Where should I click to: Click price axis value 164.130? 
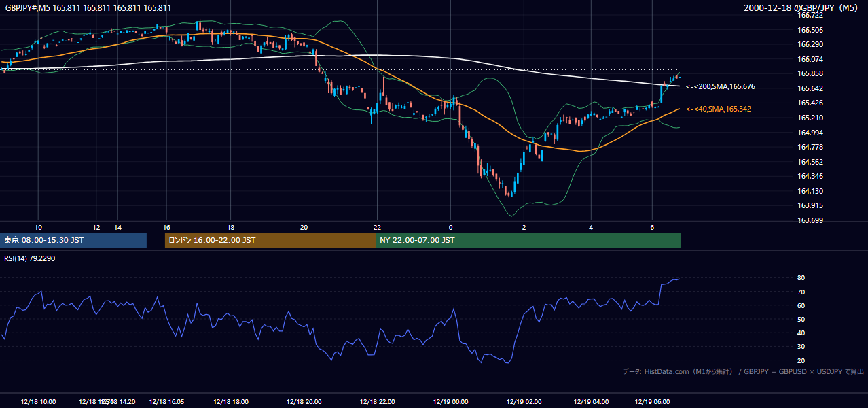[810, 191]
